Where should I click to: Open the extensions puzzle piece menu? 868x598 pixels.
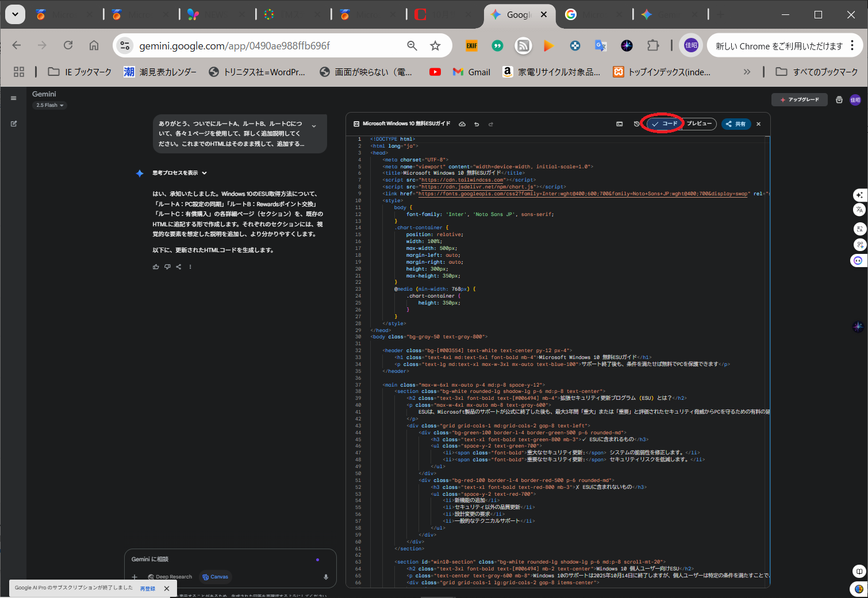(653, 45)
